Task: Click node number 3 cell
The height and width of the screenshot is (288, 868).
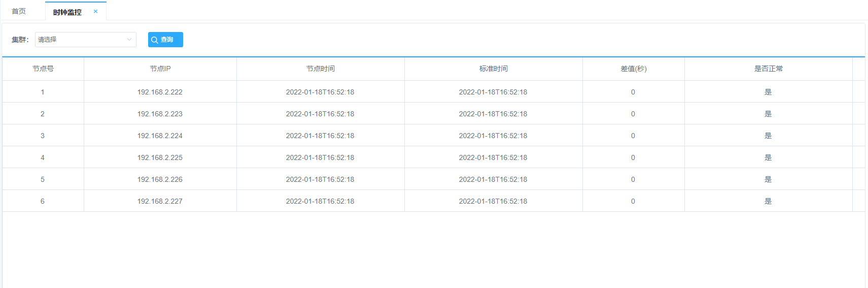Action: point(43,136)
